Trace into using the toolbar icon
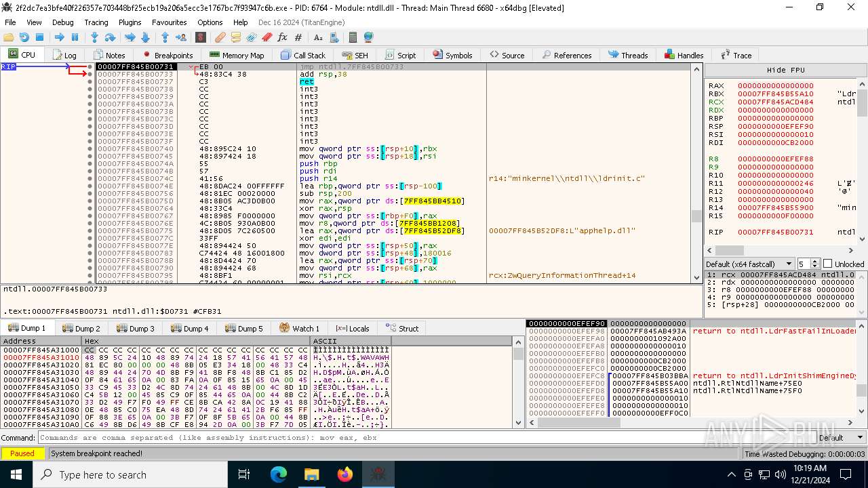 pos(130,37)
